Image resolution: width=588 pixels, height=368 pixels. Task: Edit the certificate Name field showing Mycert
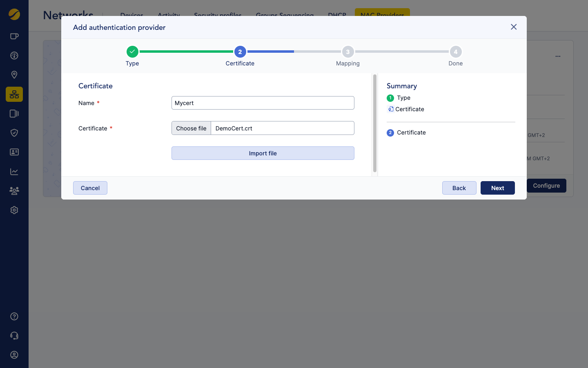coord(263,103)
